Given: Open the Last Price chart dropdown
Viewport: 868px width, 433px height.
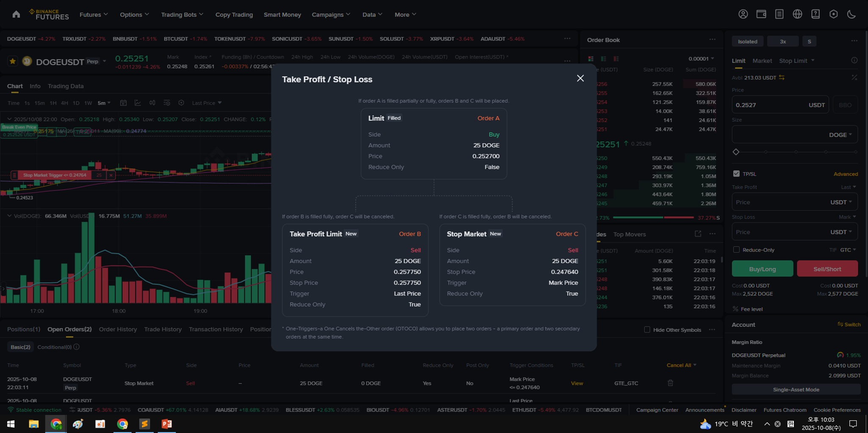Looking at the screenshot, I should 207,103.
